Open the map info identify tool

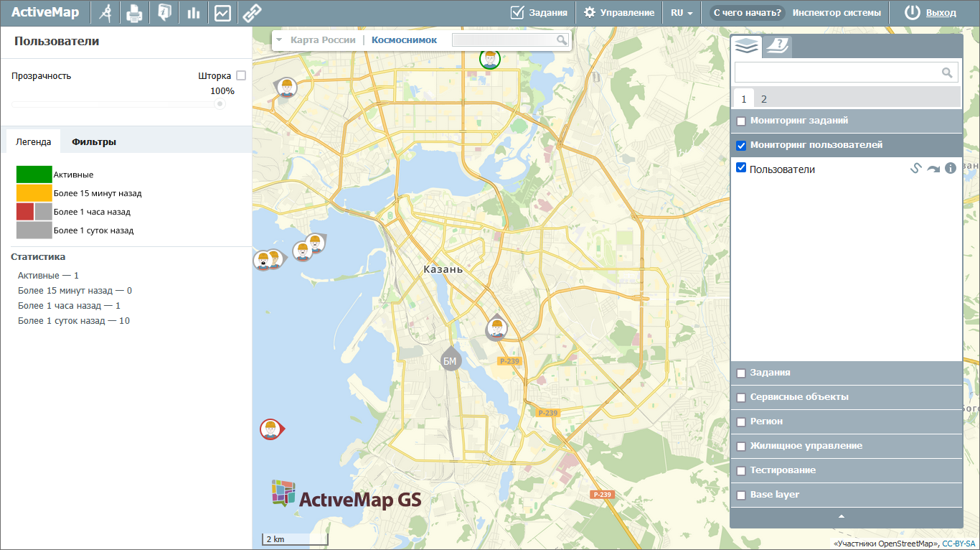164,12
